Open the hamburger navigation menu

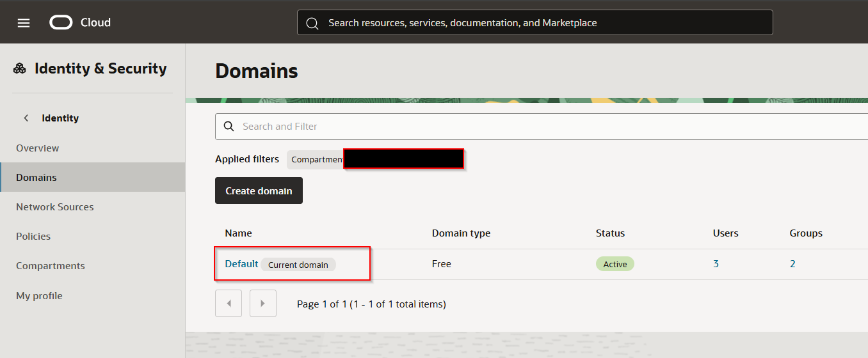pyautogui.click(x=24, y=23)
